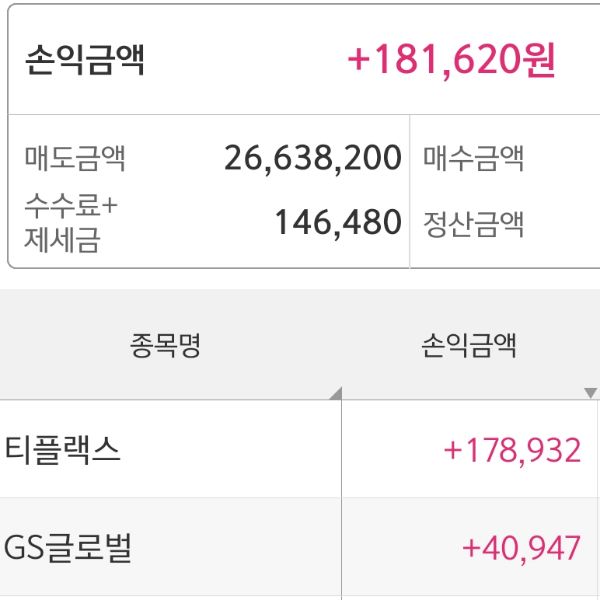
Task: Sort by the 종목명 column header
Action: click(165, 347)
